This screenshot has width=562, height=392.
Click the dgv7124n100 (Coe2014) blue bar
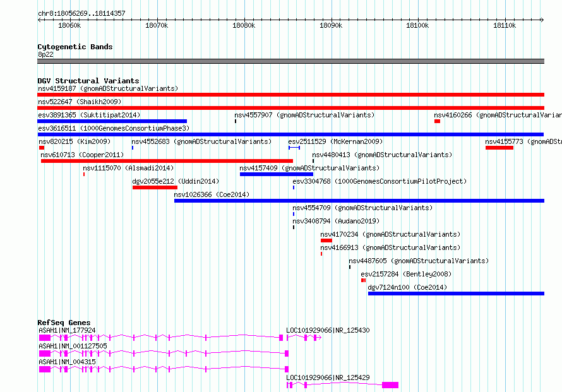pyautogui.click(x=457, y=294)
